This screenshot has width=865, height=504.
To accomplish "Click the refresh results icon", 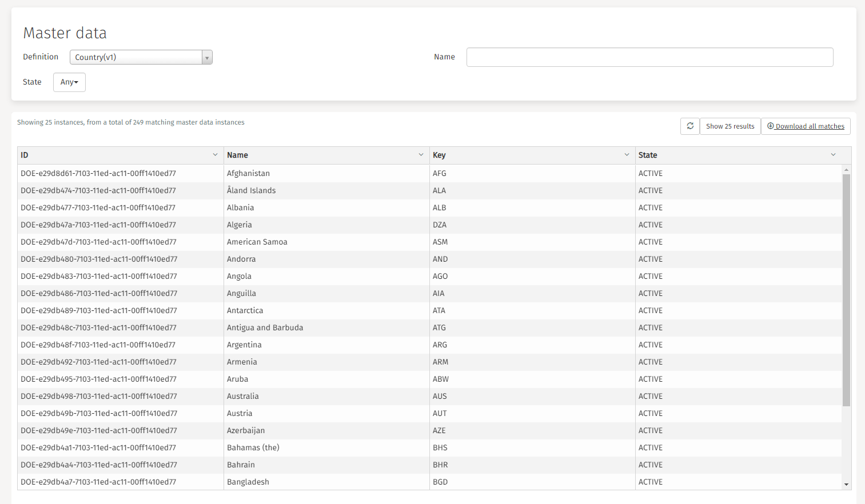I will [x=689, y=126].
